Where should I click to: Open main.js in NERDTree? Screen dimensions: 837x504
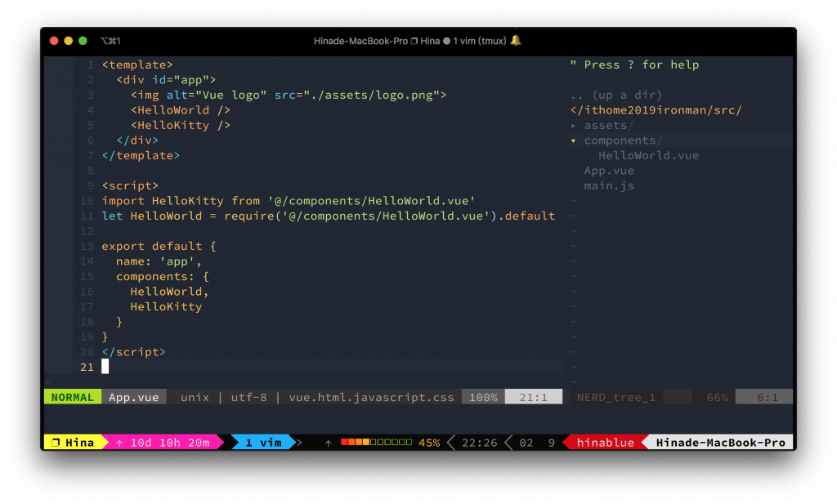coord(609,186)
